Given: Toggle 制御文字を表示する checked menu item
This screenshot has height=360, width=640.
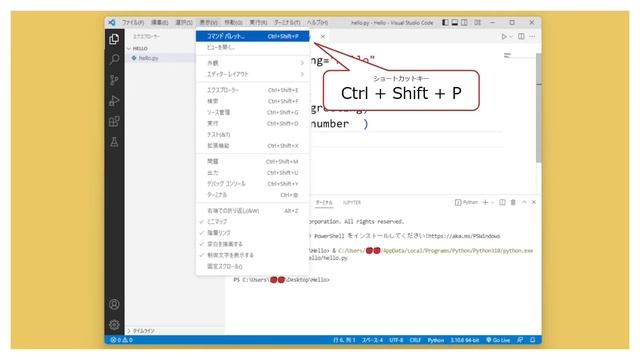Looking at the screenshot, I should point(253,255).
